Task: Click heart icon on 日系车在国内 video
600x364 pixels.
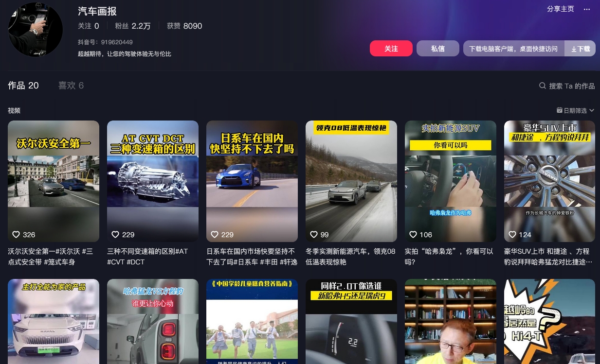Action: coord(215,235)
